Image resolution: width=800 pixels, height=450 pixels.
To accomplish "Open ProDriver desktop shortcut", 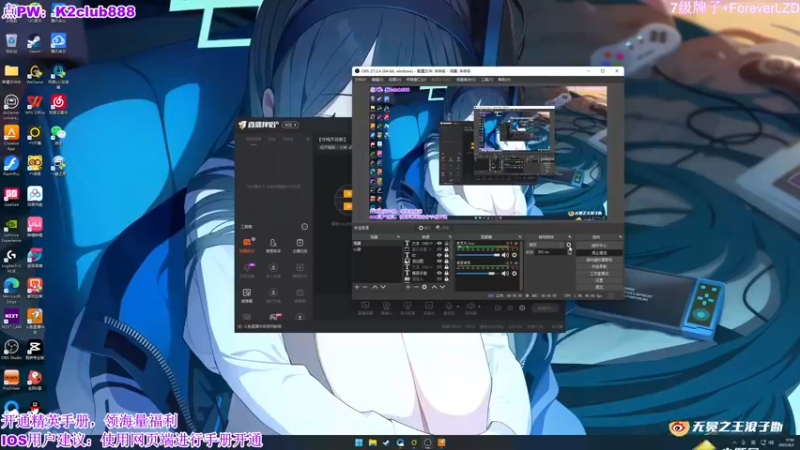I will pos(11,380).
